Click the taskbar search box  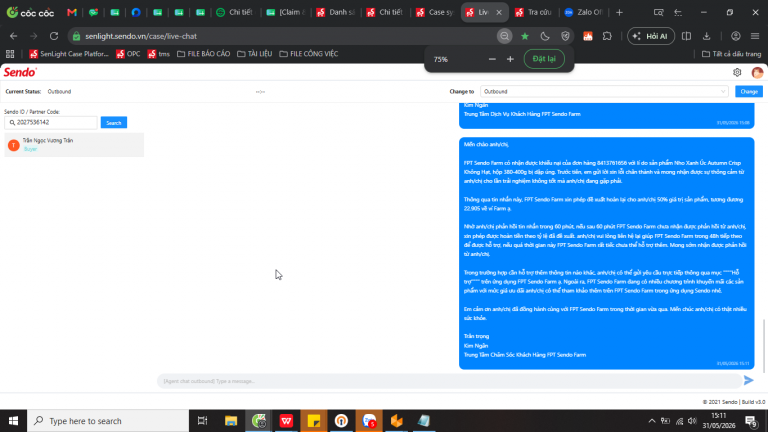(108, 421)
